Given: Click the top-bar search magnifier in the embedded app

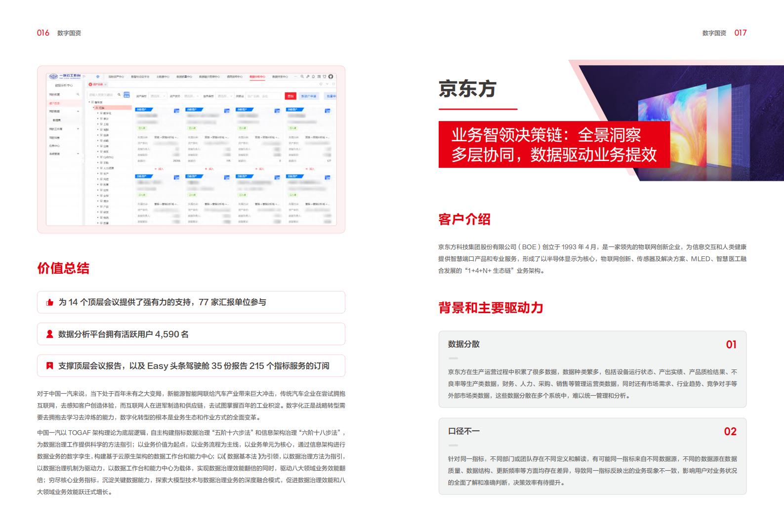Looking at the screenshot, I should [x=302, y=77].
